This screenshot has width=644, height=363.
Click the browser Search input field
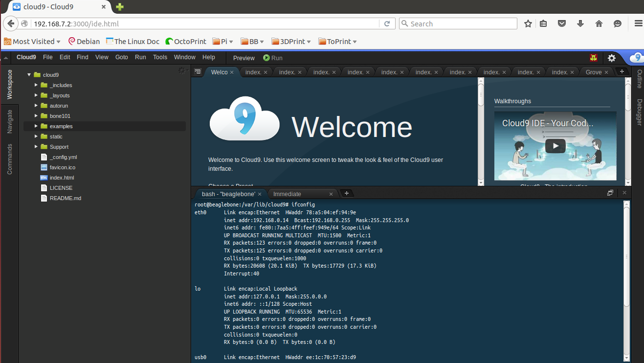458,23
